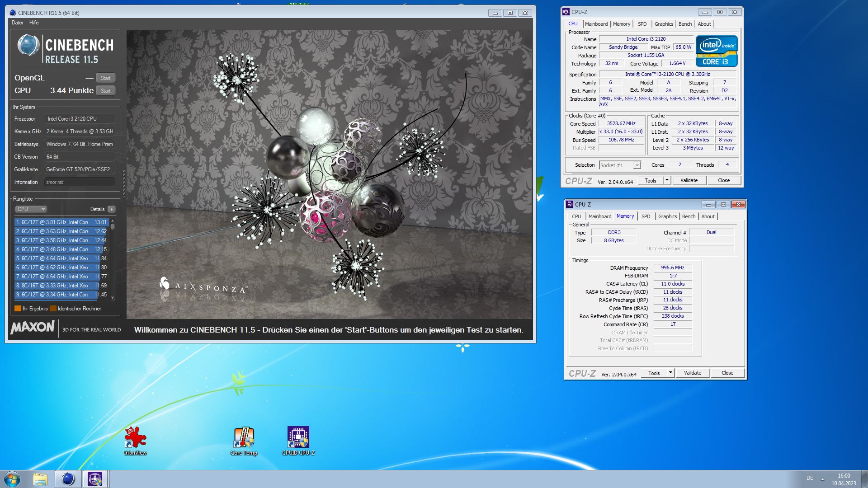Click Tools button in Memory CPU-Z window
The image size is (868, 488).
coord(654,373)
